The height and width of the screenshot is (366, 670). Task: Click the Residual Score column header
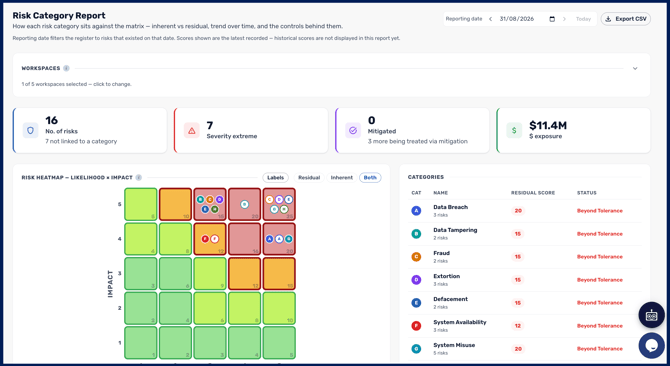[533, 193]
